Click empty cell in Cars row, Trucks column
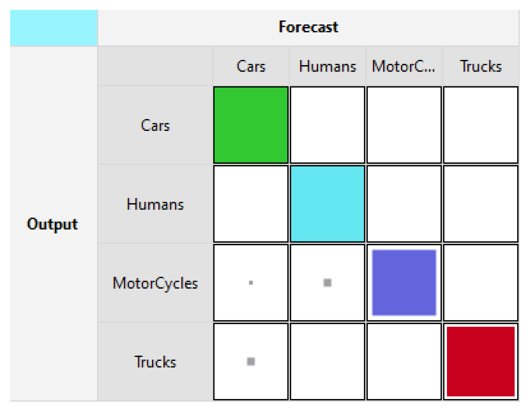532x412 pixels. coord(480,125)
